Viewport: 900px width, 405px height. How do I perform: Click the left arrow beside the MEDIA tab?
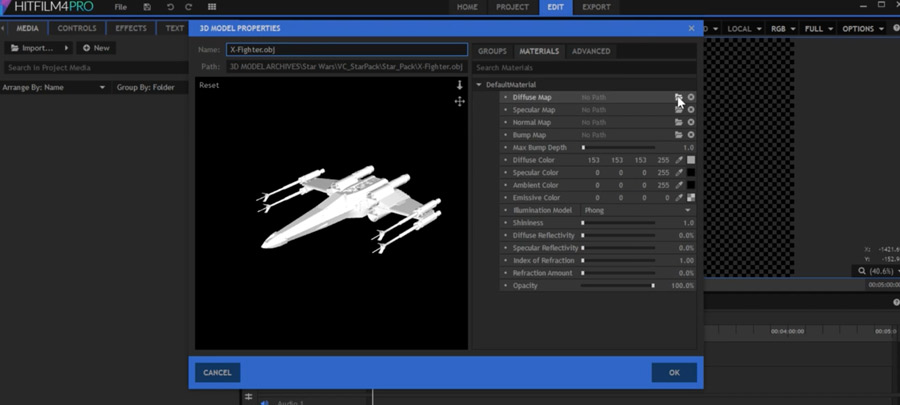(3, 28)
